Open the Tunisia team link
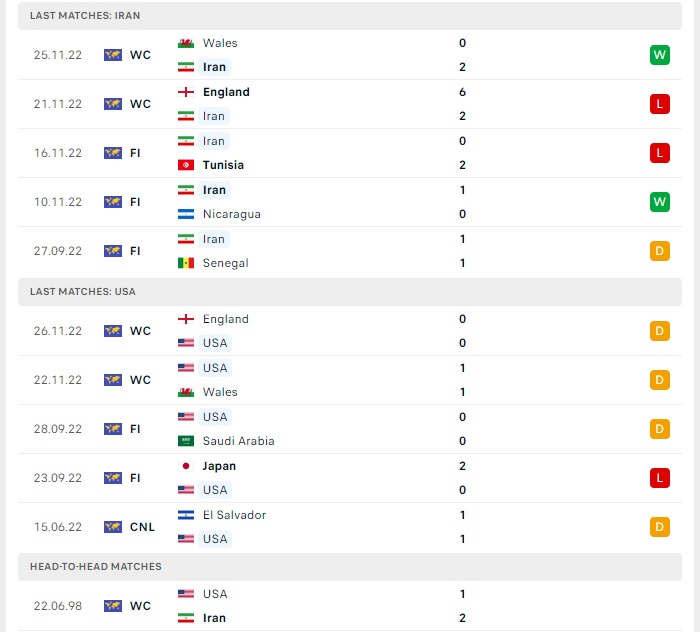 (223, 165)
